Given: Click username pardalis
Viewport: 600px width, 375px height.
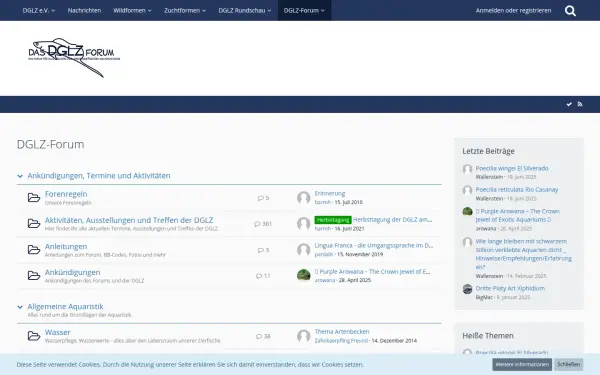Looking at the screenshot, I should (x=324, y=254).
